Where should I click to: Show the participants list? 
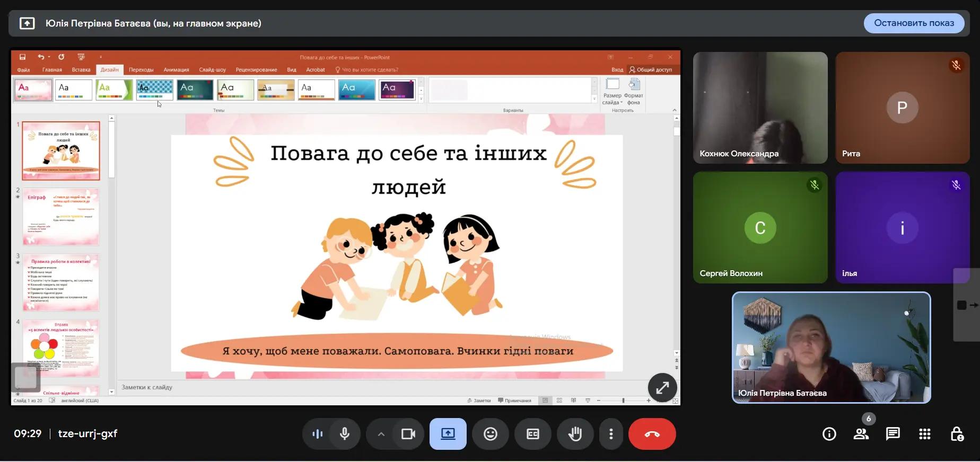861,434
